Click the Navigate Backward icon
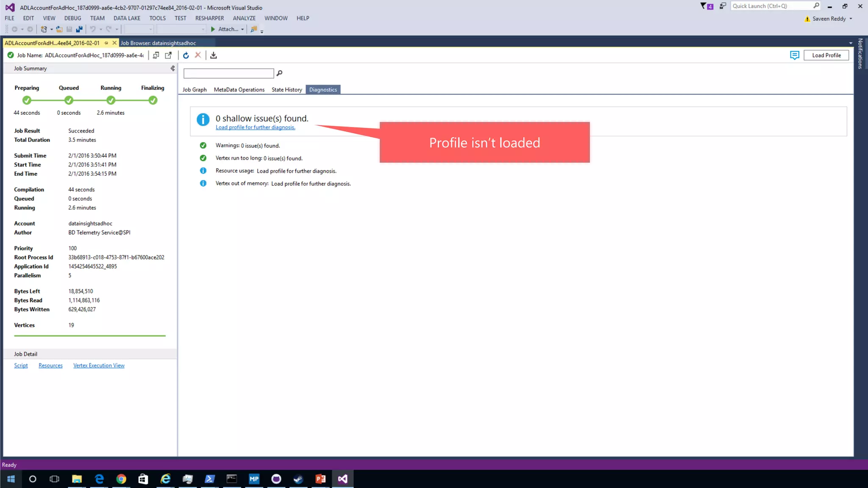Viewport: 868px width, 488px height. 14,29
